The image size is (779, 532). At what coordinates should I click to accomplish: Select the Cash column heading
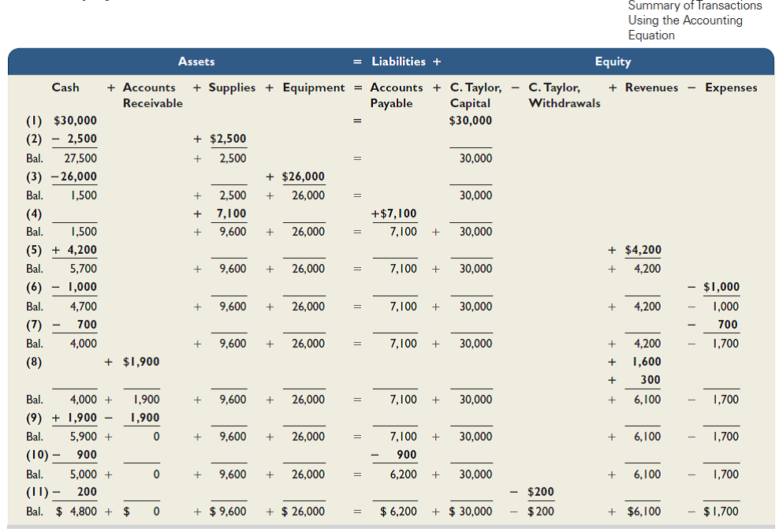pos(65,87)
